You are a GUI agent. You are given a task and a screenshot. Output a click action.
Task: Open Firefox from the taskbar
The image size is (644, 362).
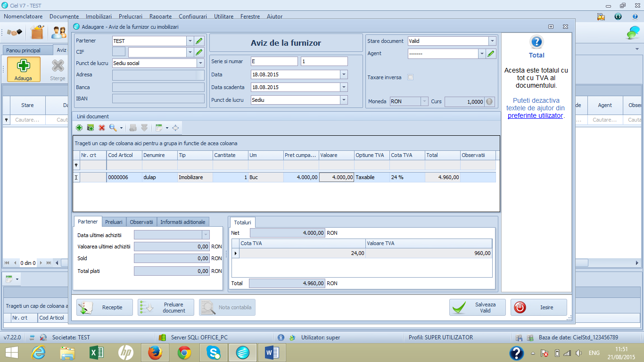point(155,353)
